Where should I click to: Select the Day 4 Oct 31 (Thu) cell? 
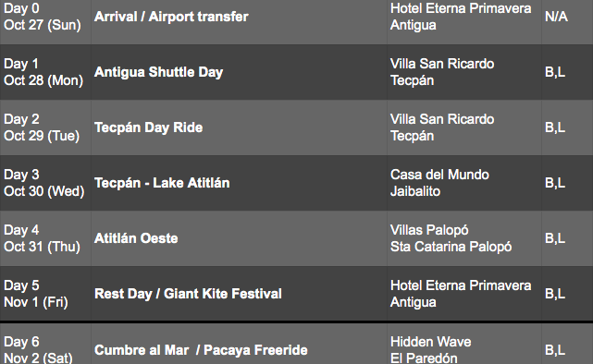click(x=45, y=238)
